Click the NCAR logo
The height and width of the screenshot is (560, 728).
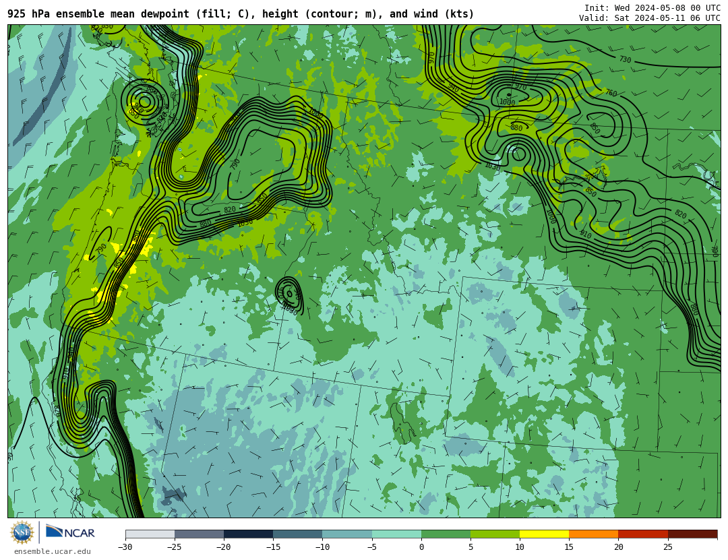click(70, 532)
